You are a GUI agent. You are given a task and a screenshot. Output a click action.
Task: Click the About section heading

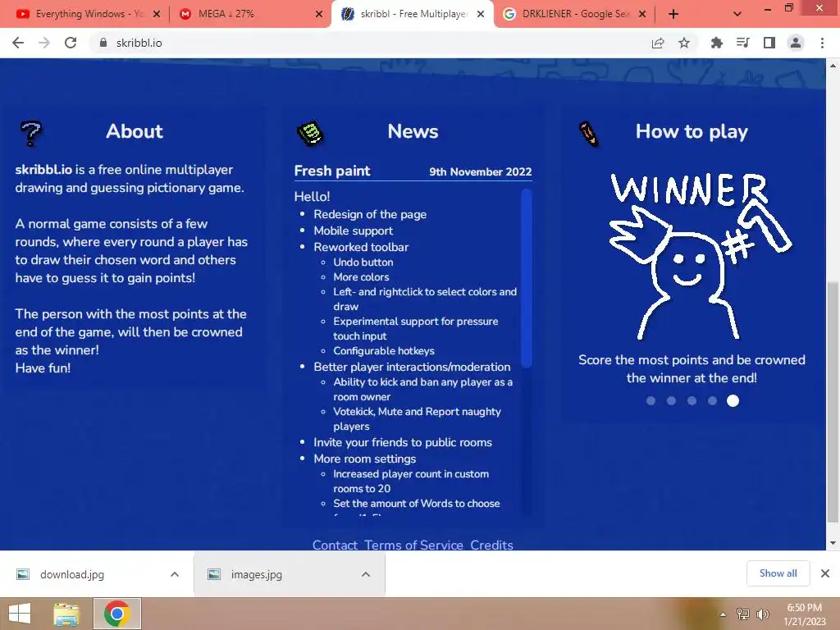pyautogui.click(x=135, y=131)
